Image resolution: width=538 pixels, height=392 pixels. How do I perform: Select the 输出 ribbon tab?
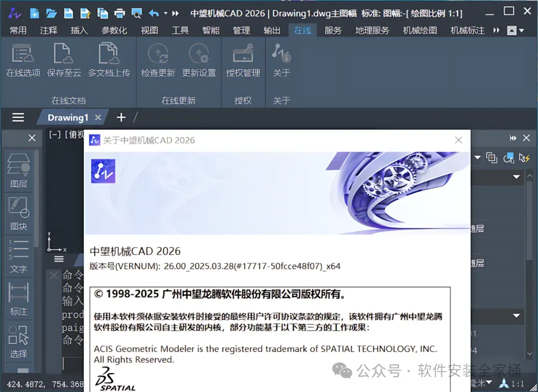coord(272,30)
